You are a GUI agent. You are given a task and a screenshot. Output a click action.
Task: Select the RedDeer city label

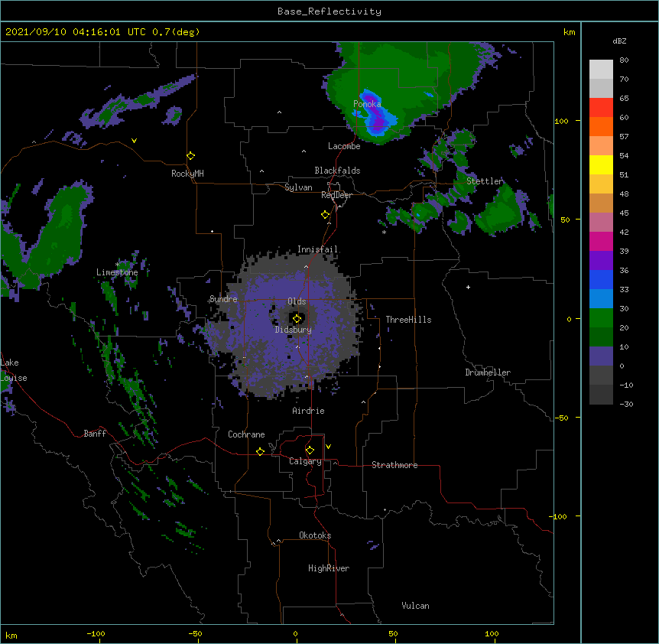pos(336,195)
